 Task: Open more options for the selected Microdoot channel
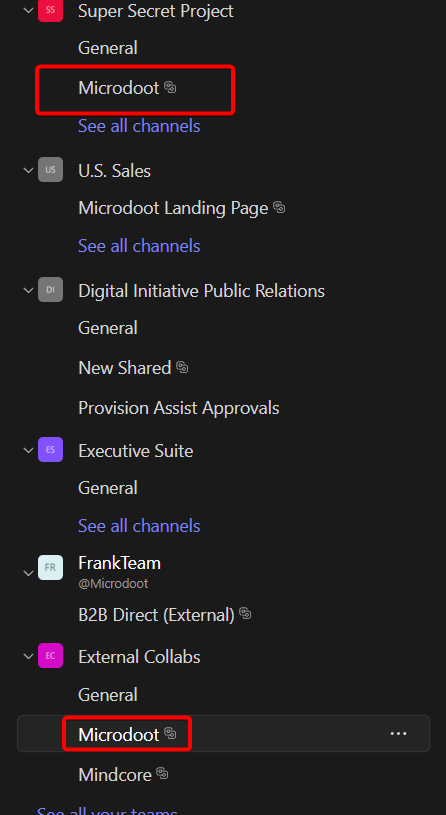point(398,734)
